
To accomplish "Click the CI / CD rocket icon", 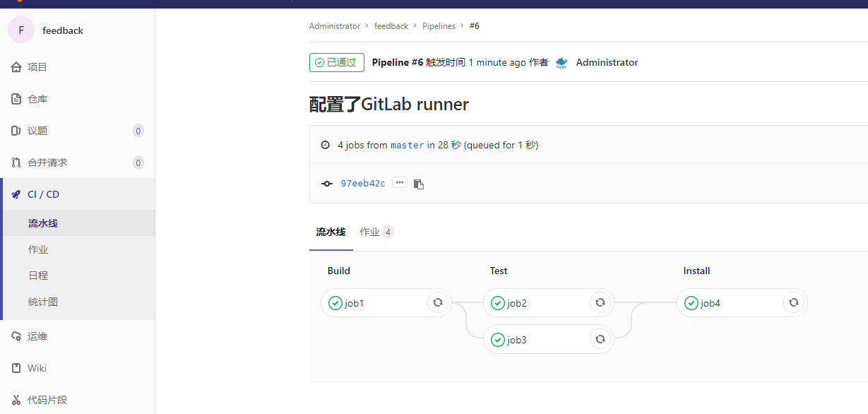I will coord(16,194).
